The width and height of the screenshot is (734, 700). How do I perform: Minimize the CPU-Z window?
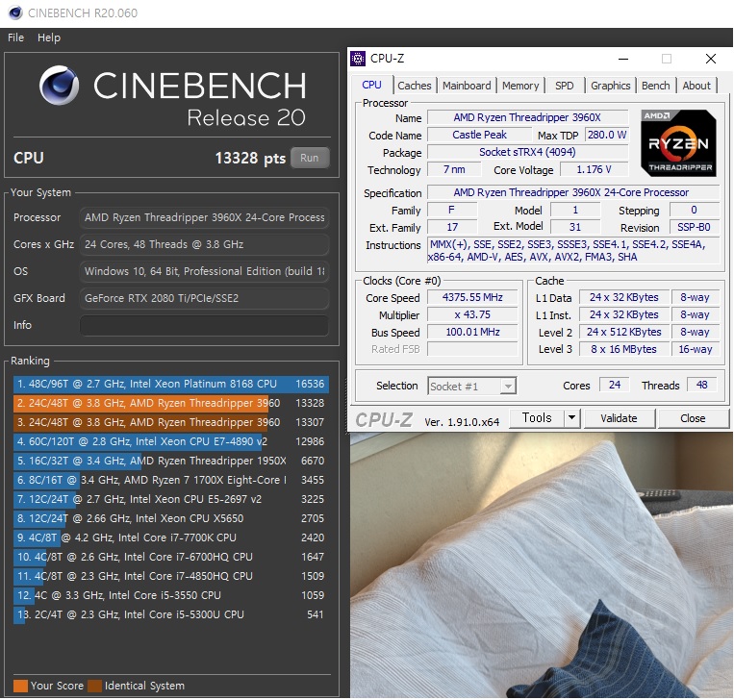coord(623,59)
